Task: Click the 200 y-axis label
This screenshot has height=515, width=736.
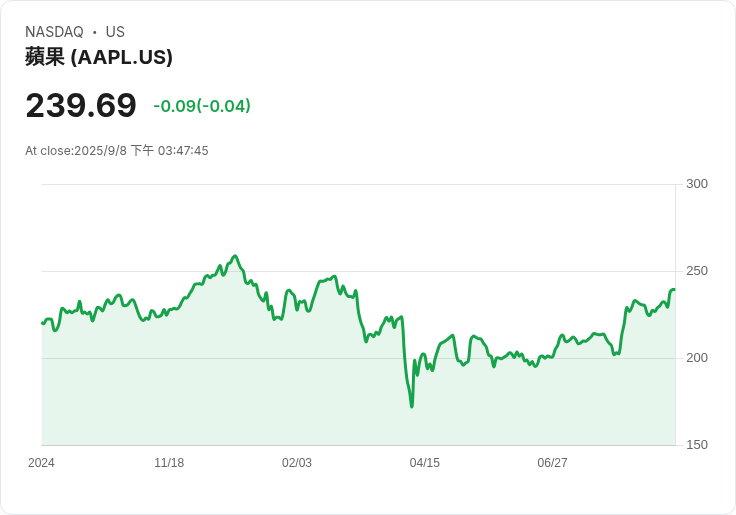Action: pos(697,358)
